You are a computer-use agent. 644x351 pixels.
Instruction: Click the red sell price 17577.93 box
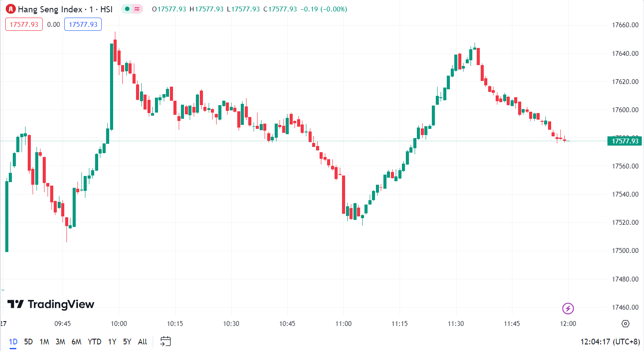(24, 24)
